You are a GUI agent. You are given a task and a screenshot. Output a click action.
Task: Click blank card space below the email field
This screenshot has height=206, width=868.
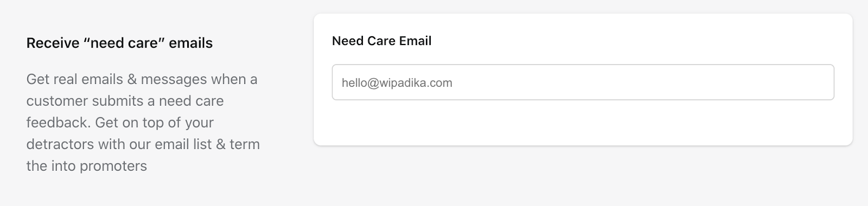583,122
